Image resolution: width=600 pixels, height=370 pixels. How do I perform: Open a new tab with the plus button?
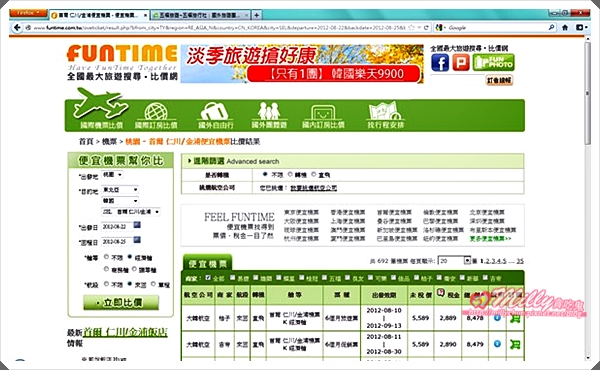coord(256,15)
